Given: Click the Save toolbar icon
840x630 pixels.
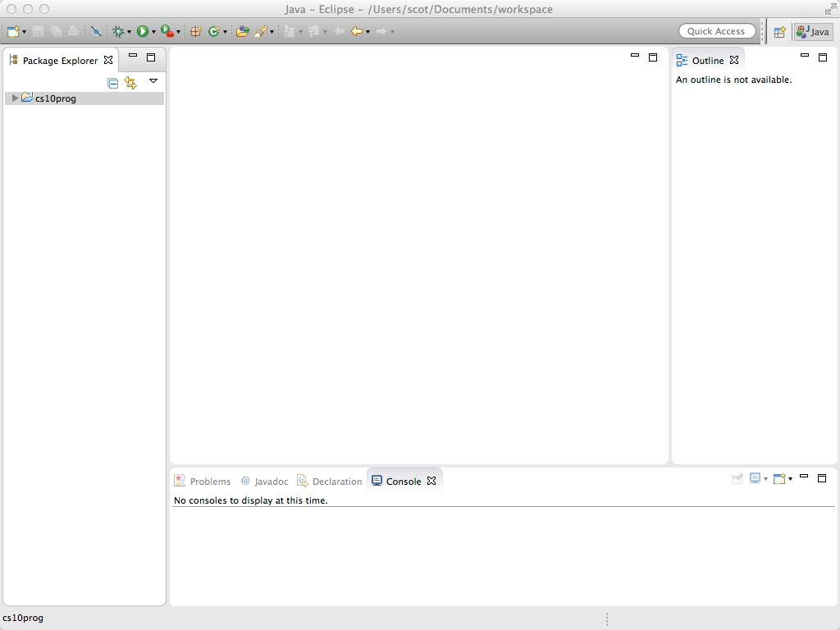Looking at the screenshot, I should pos(38,32).
